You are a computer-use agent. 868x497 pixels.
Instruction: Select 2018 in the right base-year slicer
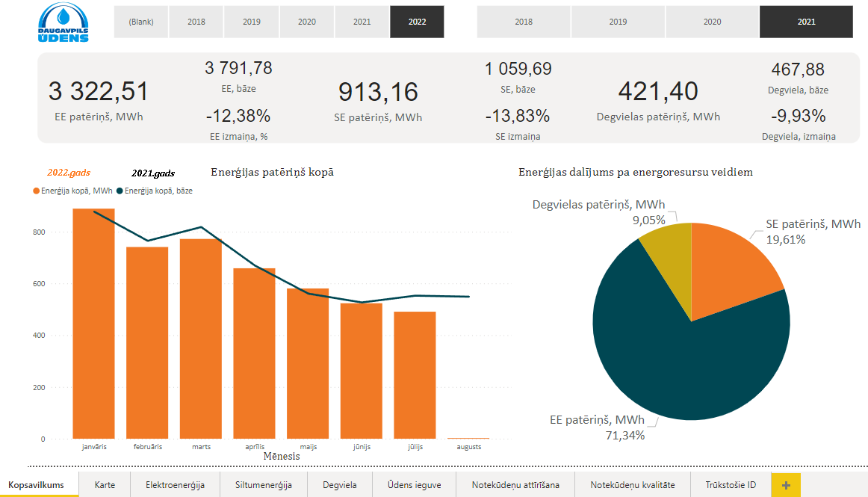click(x=524, y=22)
